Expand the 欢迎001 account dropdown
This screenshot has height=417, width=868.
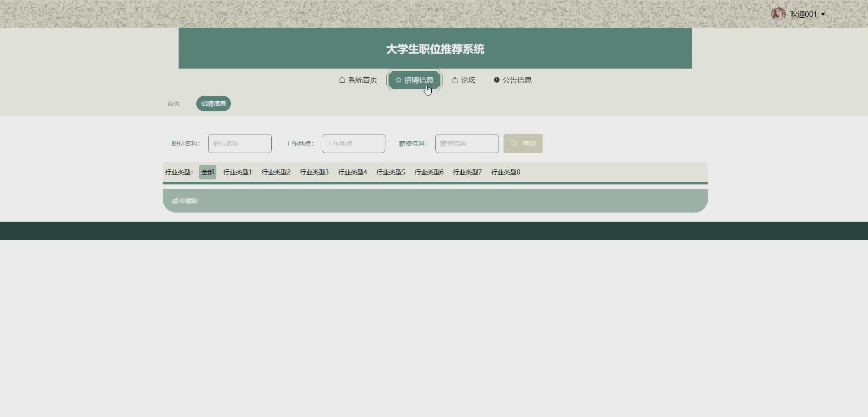[806, 14]
